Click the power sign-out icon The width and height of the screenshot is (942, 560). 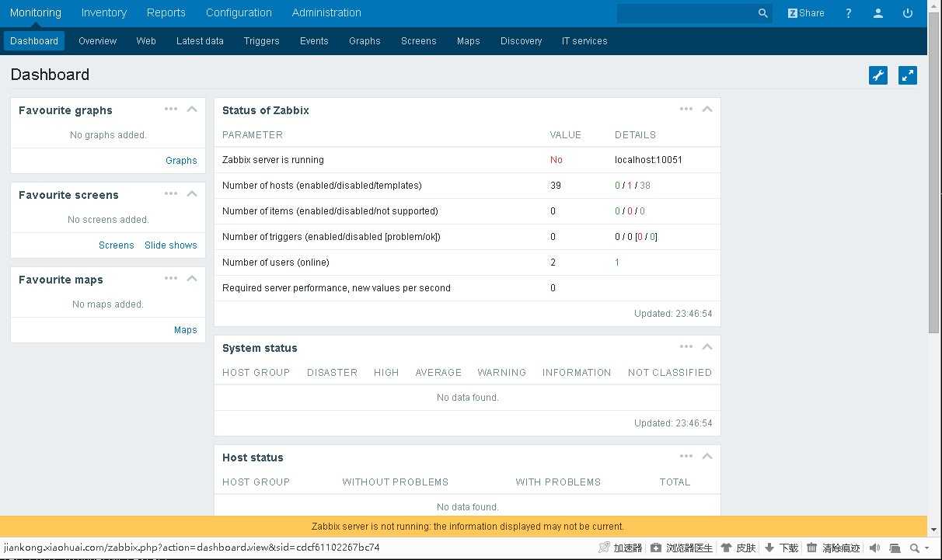[908, 13]
